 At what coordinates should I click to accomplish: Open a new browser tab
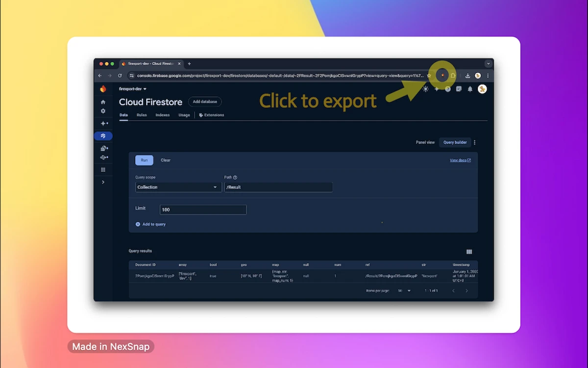click(189, 64)
